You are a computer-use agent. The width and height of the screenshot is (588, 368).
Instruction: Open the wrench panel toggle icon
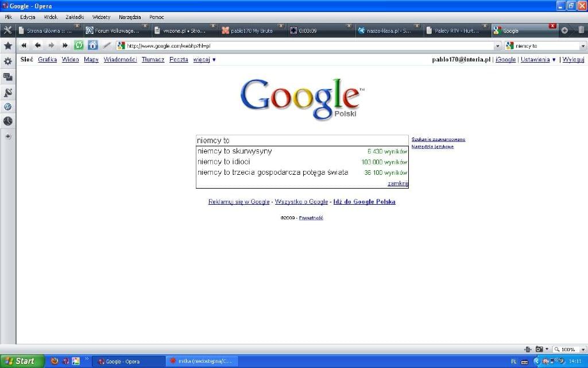tap(7, 30)
